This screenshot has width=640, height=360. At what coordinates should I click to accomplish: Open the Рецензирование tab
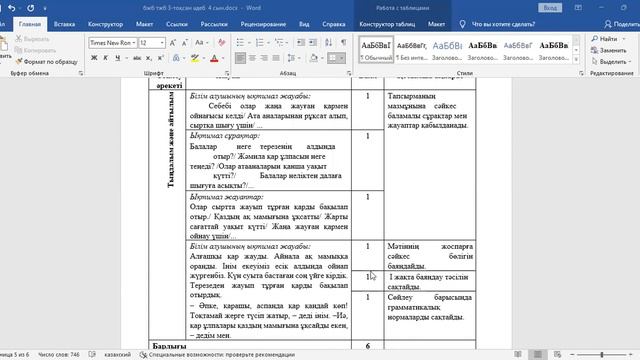tap(263, 24)
